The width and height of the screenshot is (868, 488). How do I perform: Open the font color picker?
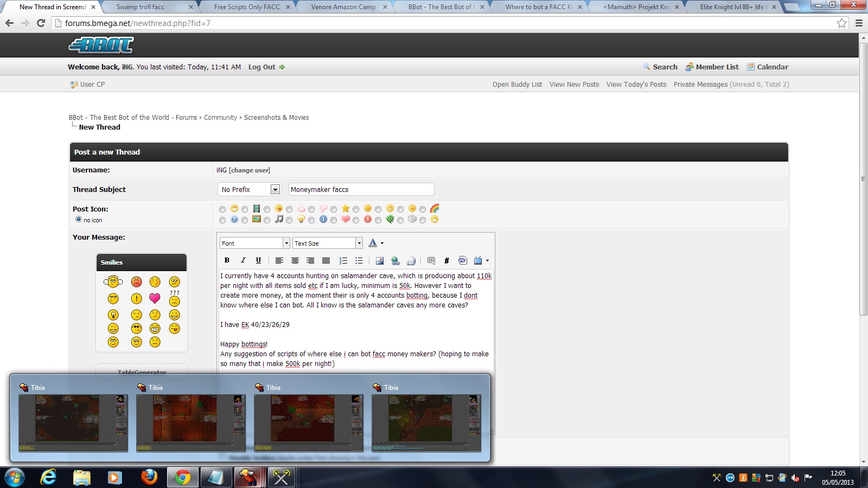click(x=375, y=243)
